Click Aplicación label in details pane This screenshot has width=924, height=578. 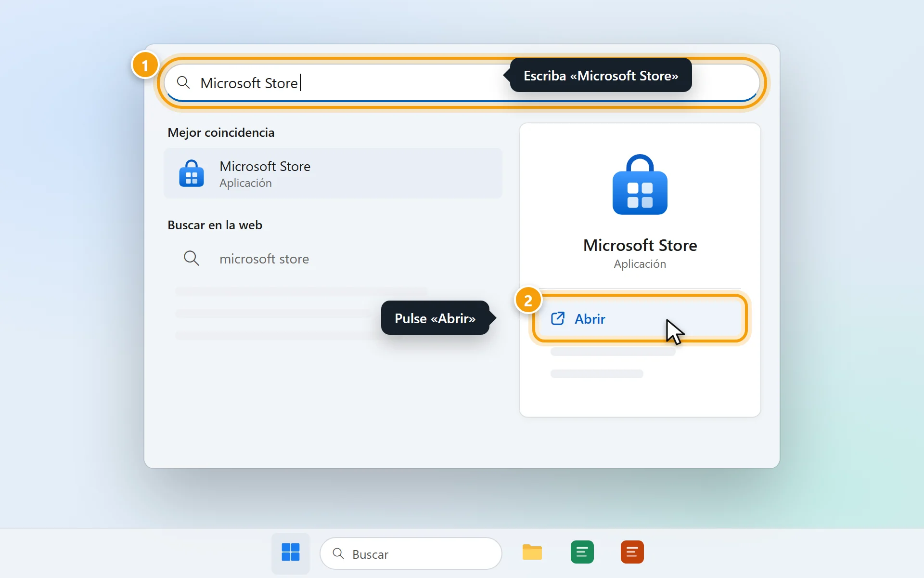(640, 264)
